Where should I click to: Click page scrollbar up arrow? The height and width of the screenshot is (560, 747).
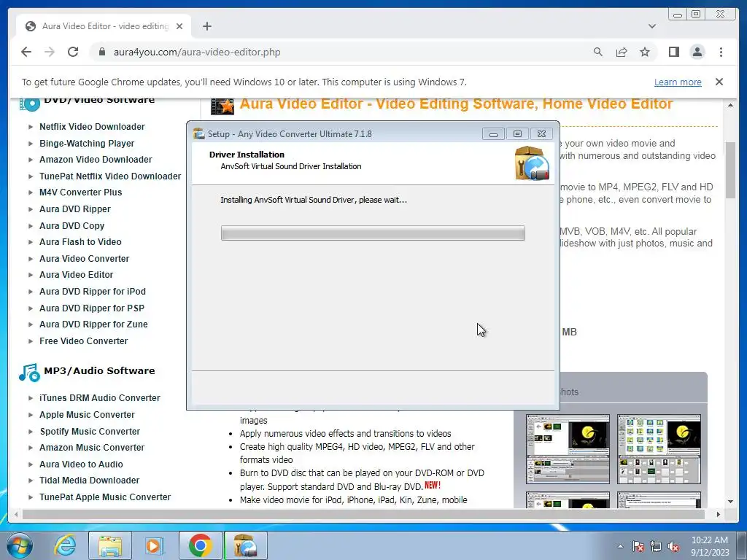pos(730,105)
